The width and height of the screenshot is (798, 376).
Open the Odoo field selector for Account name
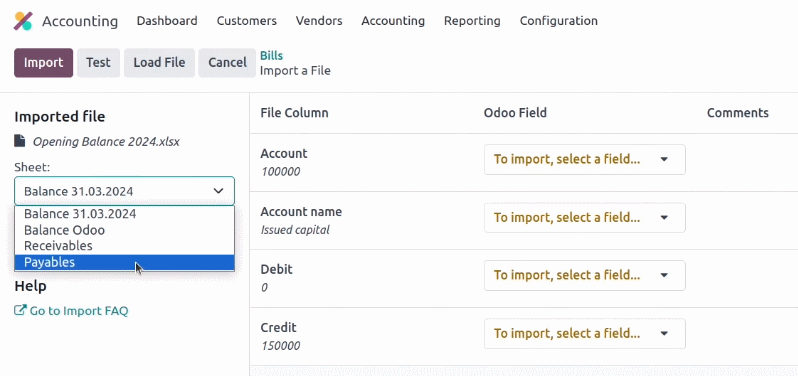tap(584, 217)
